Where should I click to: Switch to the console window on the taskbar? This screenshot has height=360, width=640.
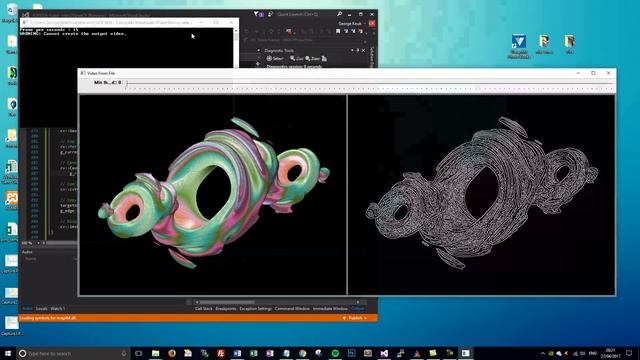tap(466, 353)
